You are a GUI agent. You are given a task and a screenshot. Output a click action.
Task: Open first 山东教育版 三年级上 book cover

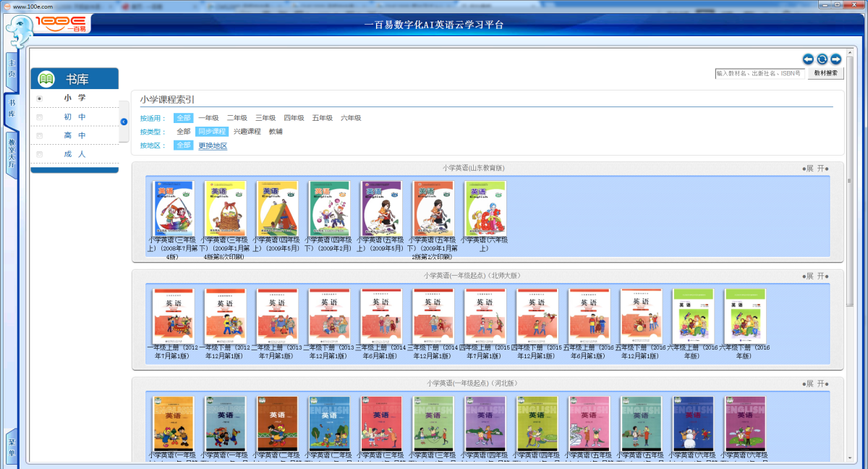click(x=173, y=208)
